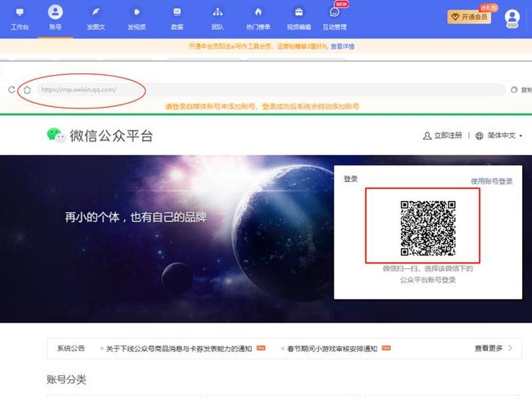The height and width of the screenshot is (399, 532).
Task: Reload the embedded browser page
Action: pyautogui.click(x=12, y=90)
